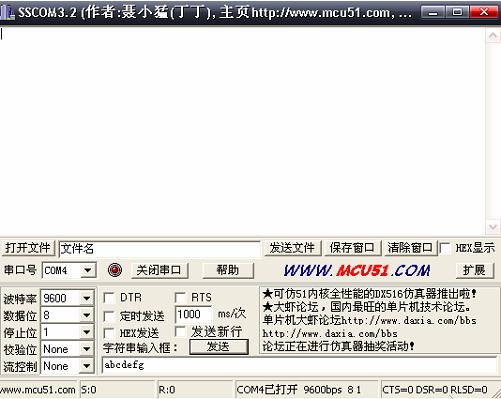
Task: Click the string input field containing abcdefg
Action: tap(299, 365)
